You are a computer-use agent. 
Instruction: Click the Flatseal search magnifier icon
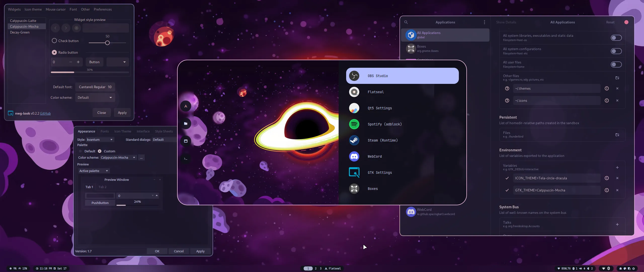pyautogui.click(x=406, y=22)
